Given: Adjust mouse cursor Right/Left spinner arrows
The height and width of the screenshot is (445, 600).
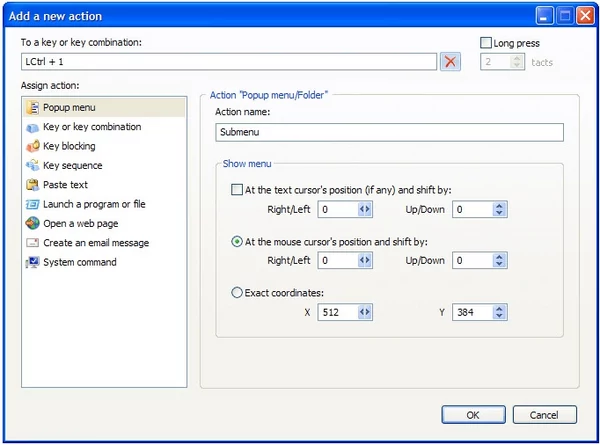Looking at the screenshot, I should 365,260.
